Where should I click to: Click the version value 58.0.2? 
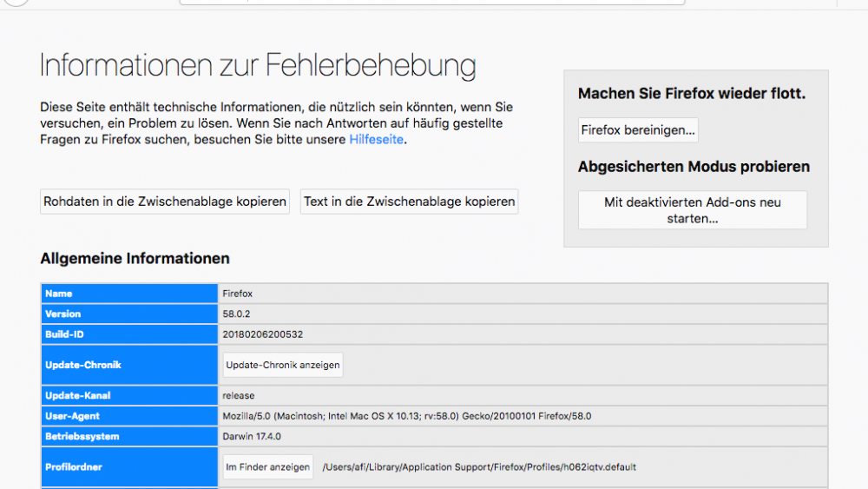click(237, 314)
